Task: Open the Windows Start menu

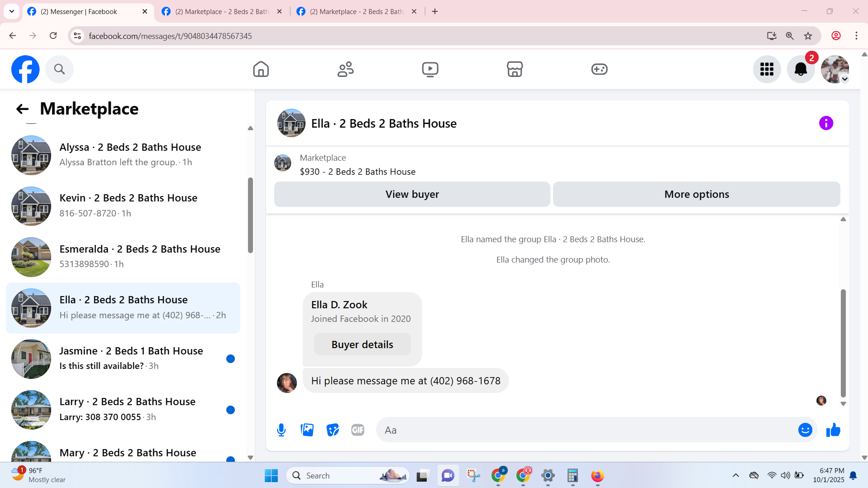Action: coord(271,475)
